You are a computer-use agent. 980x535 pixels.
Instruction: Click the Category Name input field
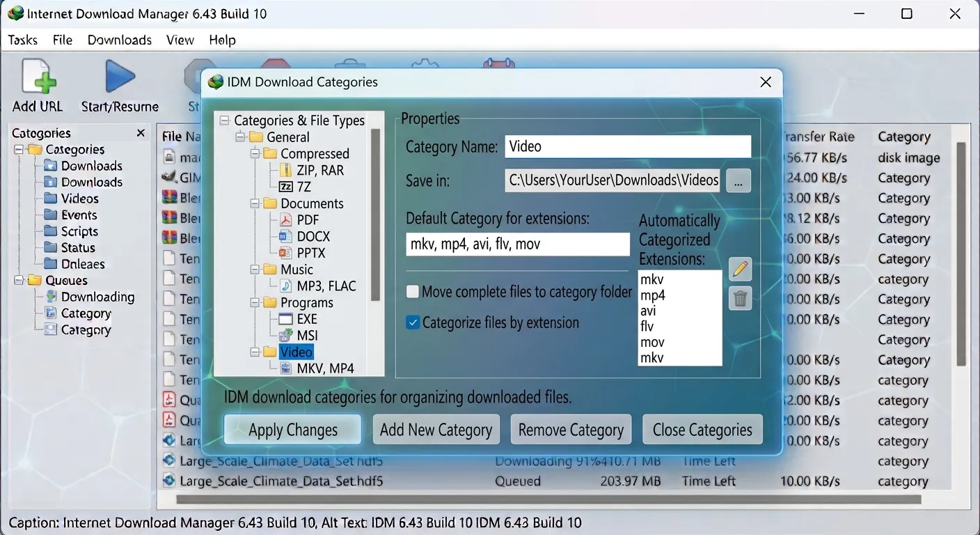coord(628,146)
